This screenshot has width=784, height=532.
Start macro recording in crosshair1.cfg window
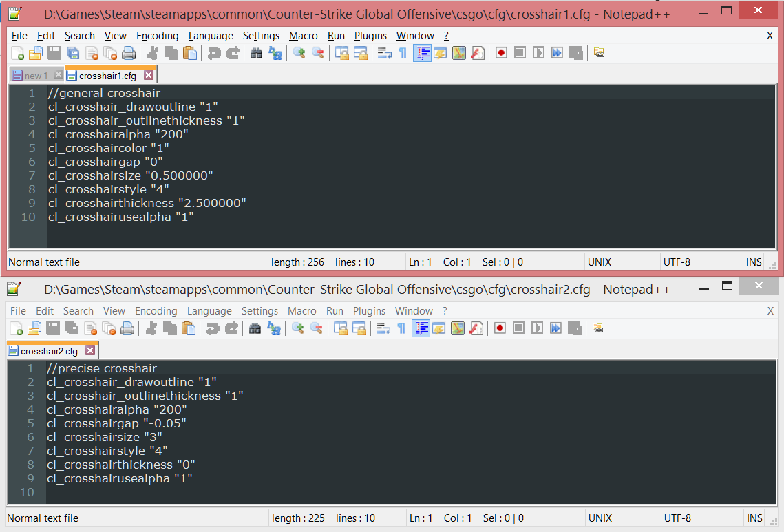point(501,53)
